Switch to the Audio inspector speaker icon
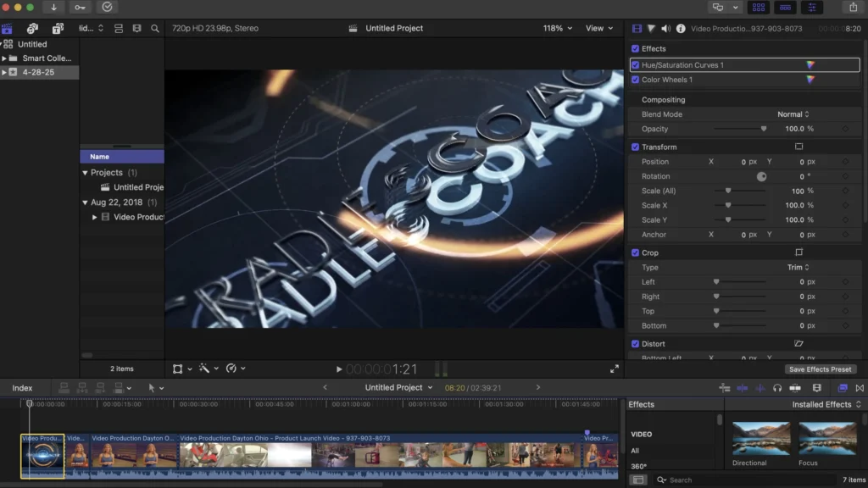Viewport: 868px width, 488px height. pyautogui.click(x=665, y=28)
